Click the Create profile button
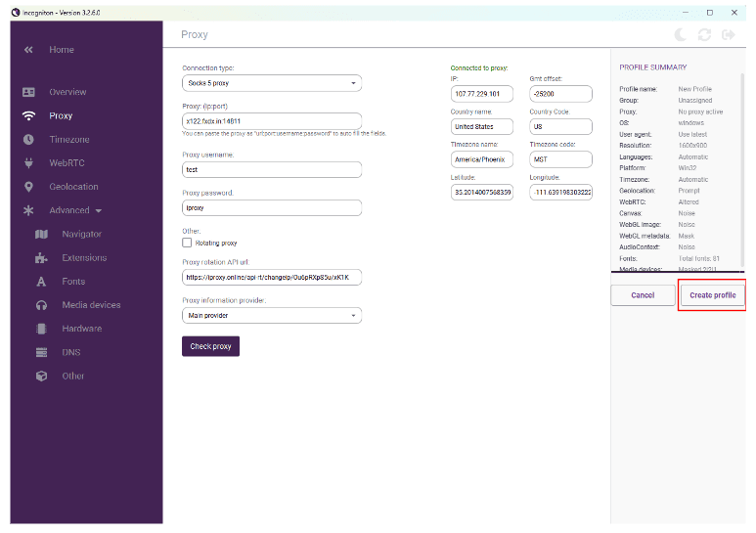Screen dimensions: 756x533 click(x=712, y=295)
